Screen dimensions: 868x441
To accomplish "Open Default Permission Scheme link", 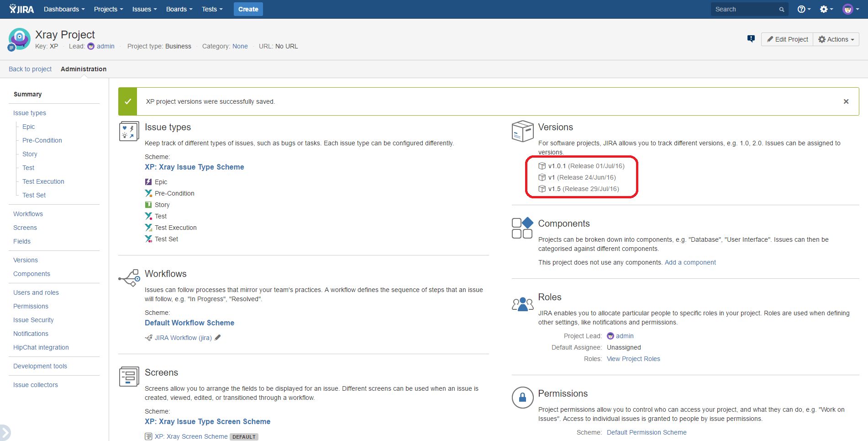I will click(x=647, y=432).
